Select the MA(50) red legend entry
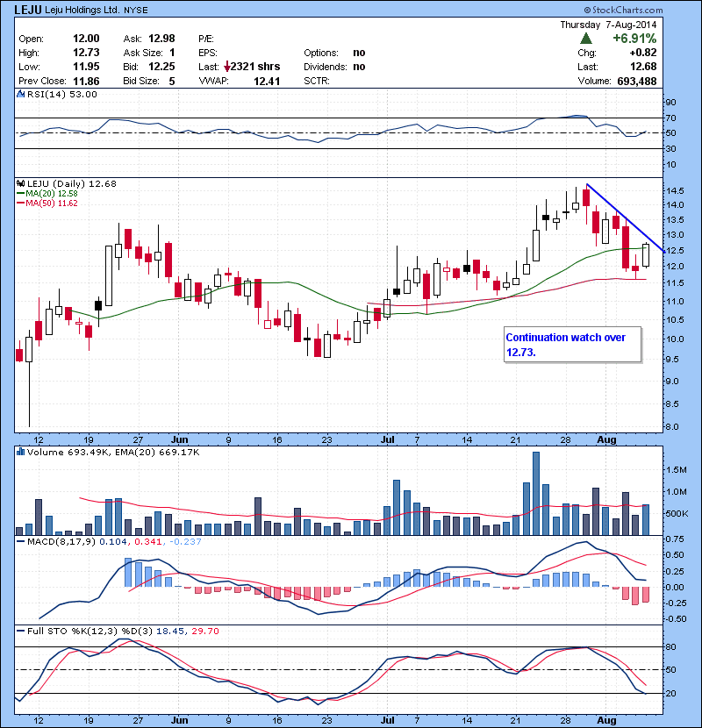The height and width of the screenshot is (728, 702). point(47,203)
